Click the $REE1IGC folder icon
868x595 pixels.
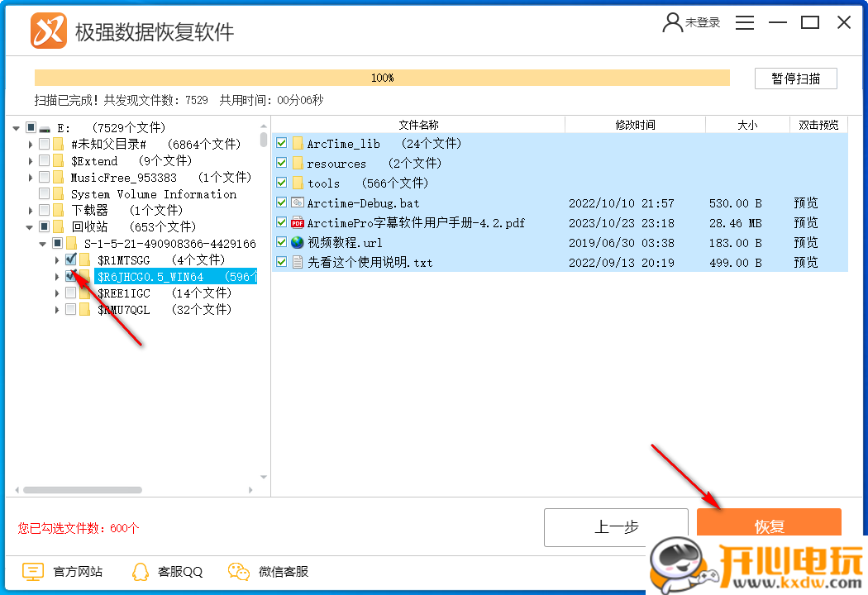(84, 293)
